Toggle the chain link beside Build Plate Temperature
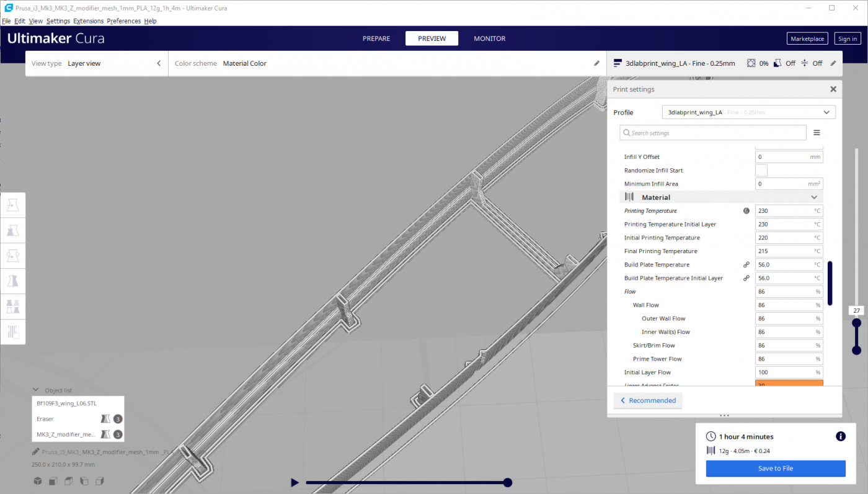 [x=746, y=264]
